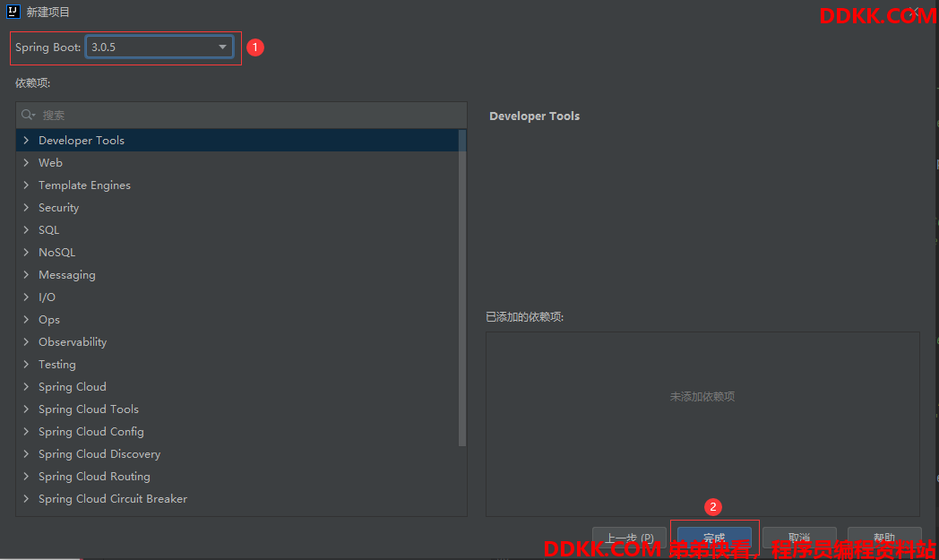Image resolution: width=939 pixels, height=560 pixels.
Task: Expand the Messaging category chevron
Action: click(x=26, y=274)
